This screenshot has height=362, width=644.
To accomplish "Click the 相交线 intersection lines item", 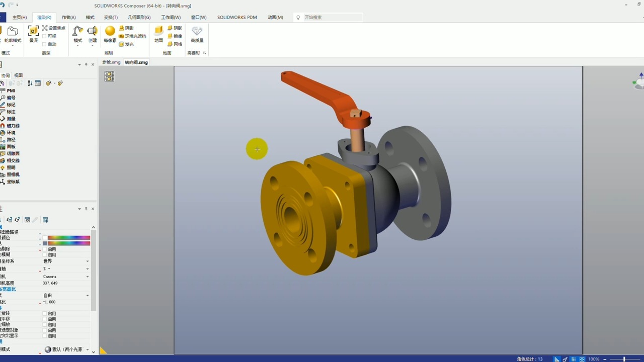I will click(13, 160).
